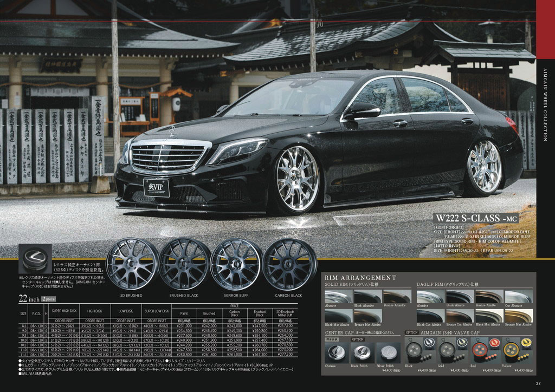555x392 pixels.
Task: Click the car's rear chrome wheel
Action: 484,166
